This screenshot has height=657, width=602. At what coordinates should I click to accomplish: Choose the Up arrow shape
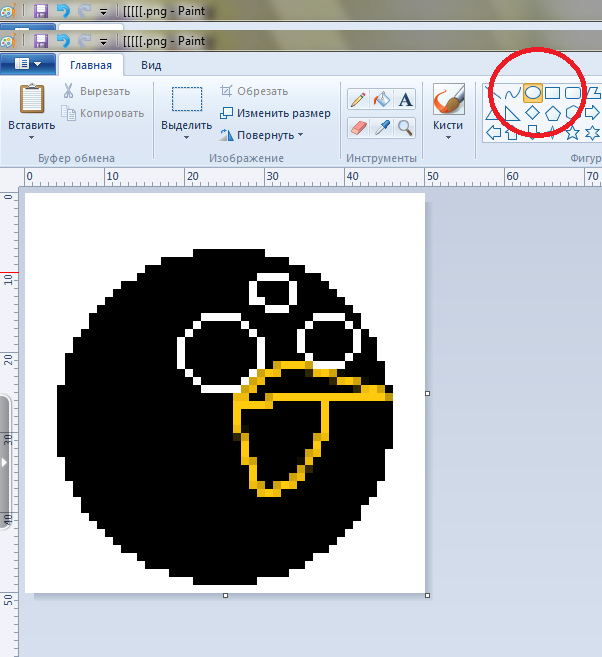click(512, 133)
